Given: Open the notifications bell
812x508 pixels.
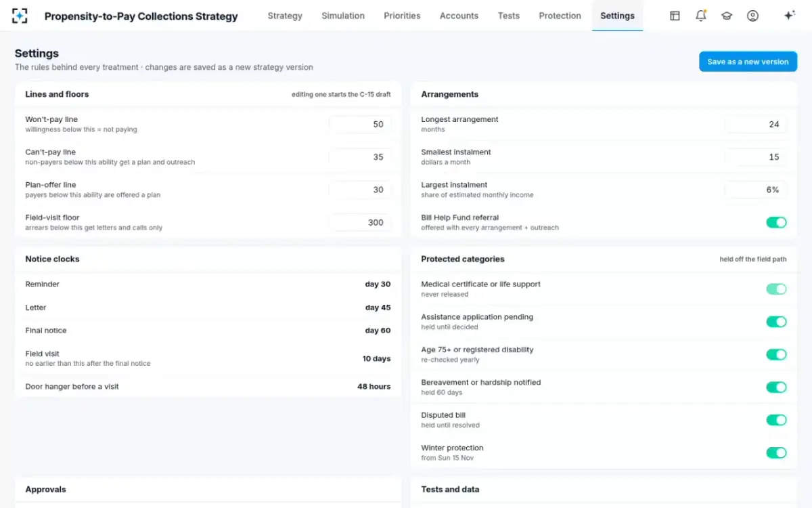Looking at the screenshot, I should pos(701,16).
